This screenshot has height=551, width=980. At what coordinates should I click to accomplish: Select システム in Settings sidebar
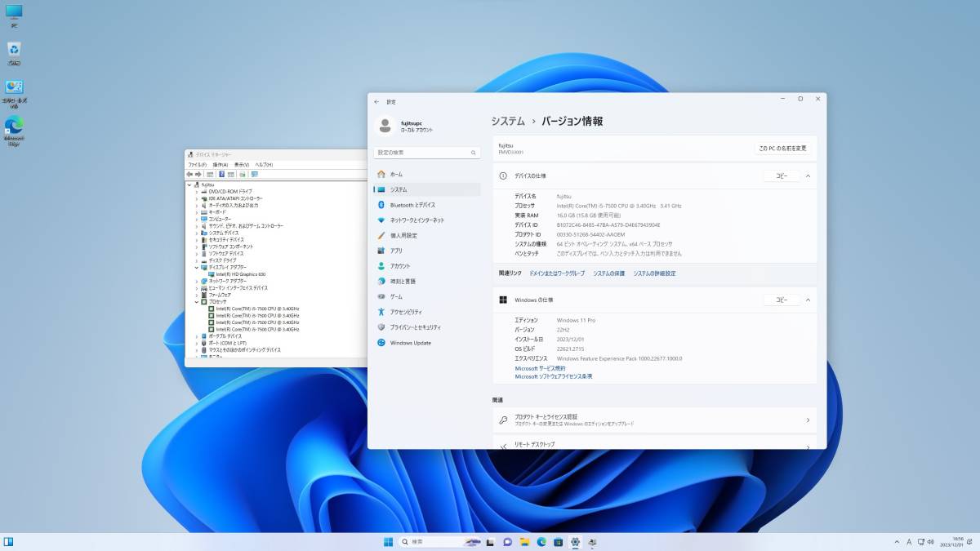(x=427, y=189)
